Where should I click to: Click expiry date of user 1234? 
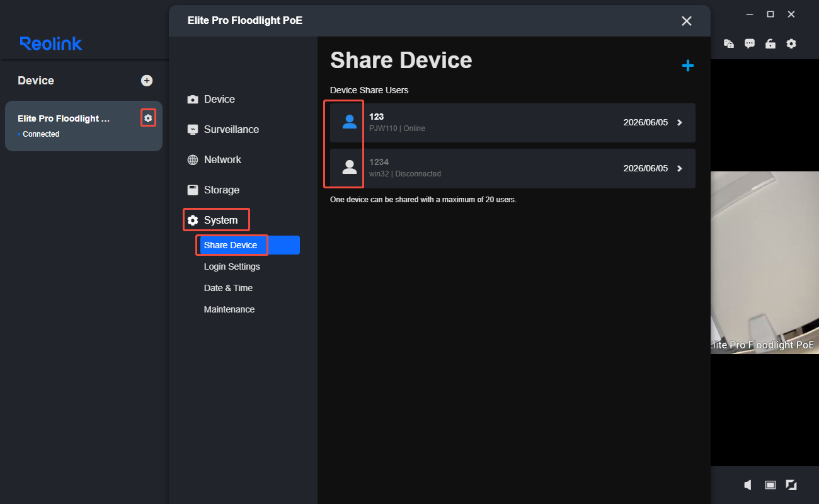tap(645, 168)
